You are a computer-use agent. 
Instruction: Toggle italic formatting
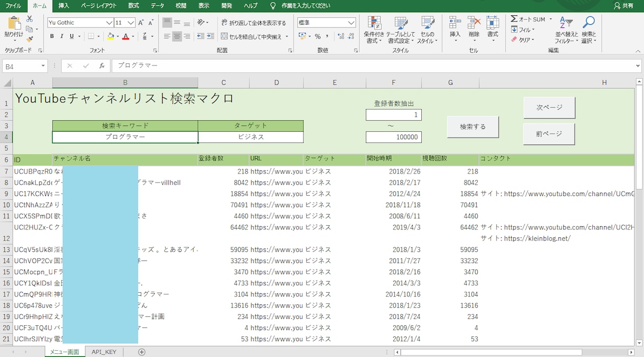62,36
